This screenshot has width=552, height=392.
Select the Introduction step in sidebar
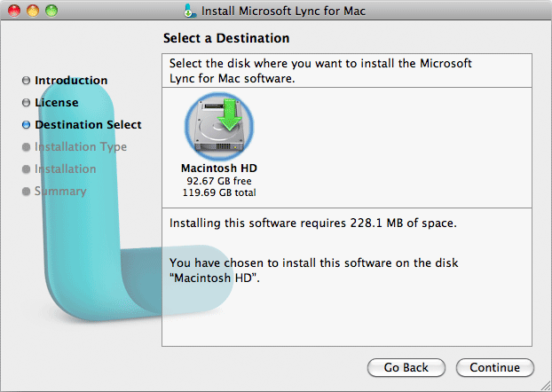click(71, 80)
